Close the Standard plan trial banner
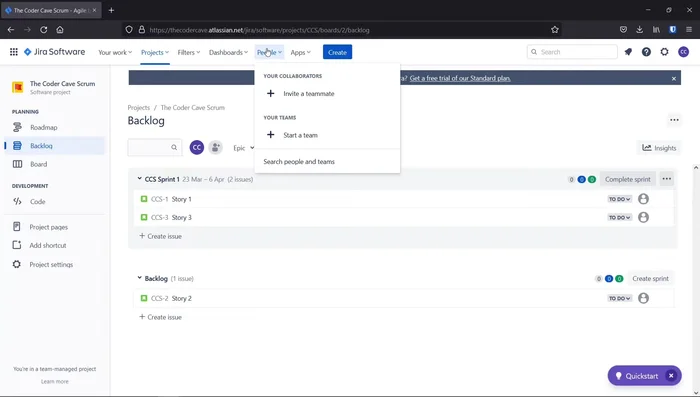Screen dimensions: 700x397 coord(674,79)
